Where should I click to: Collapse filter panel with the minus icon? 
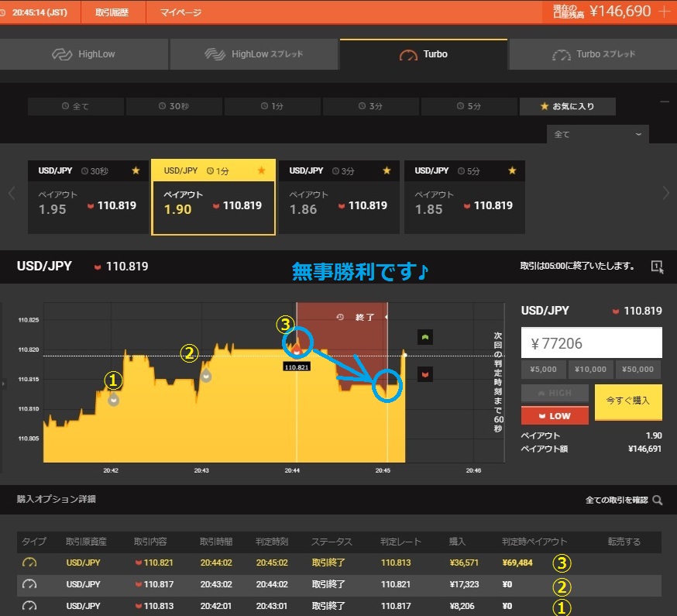pos(664,102)
